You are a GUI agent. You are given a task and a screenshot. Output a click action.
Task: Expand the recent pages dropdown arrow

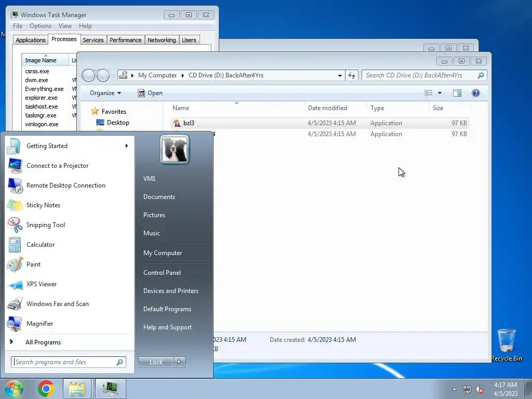pyautogui.click(x=113, y=75)
